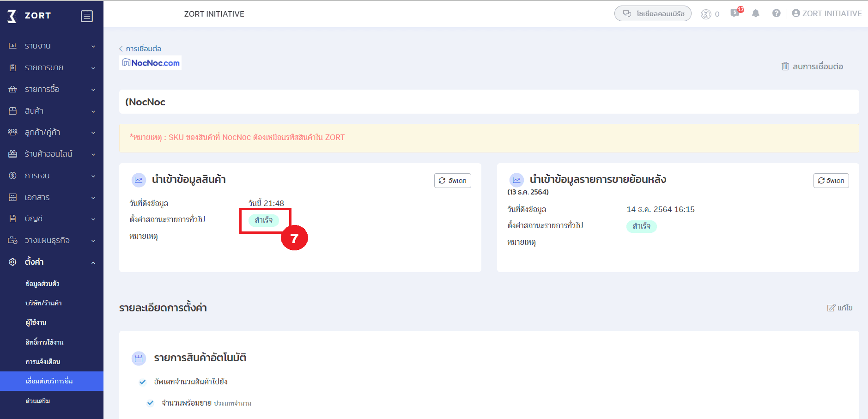The height and width of the screenshot is (419, 868).
Task: Select เชื่อมต่อบริการอื่น submenu item
Action: 52,381
